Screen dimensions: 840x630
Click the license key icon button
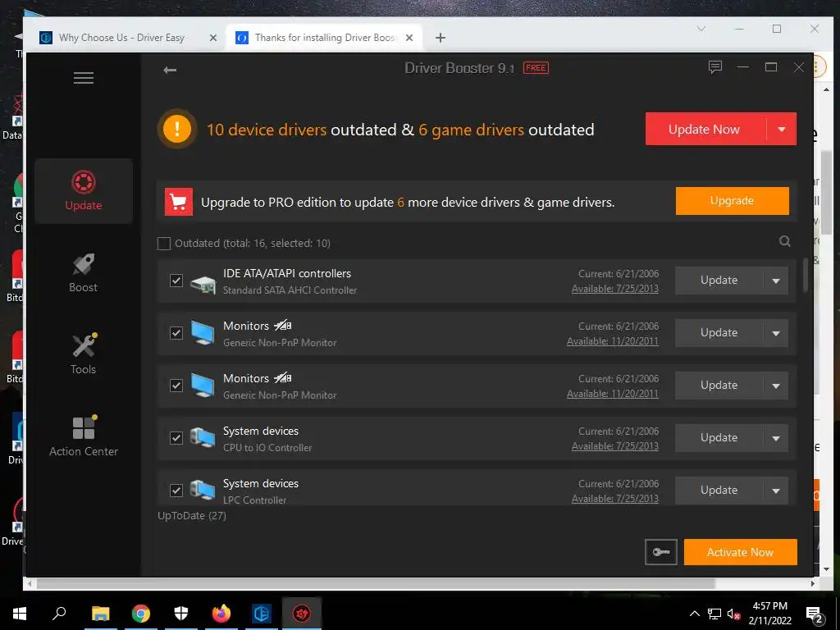660,552
